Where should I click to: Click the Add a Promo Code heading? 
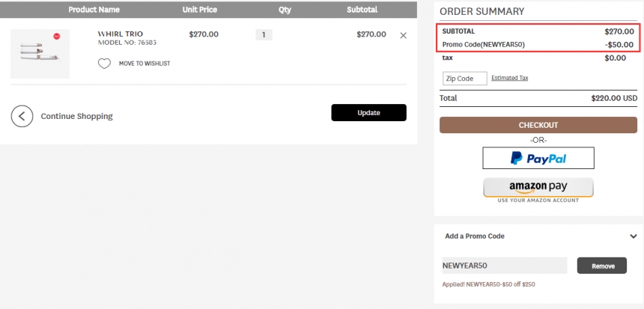(475, 236)
